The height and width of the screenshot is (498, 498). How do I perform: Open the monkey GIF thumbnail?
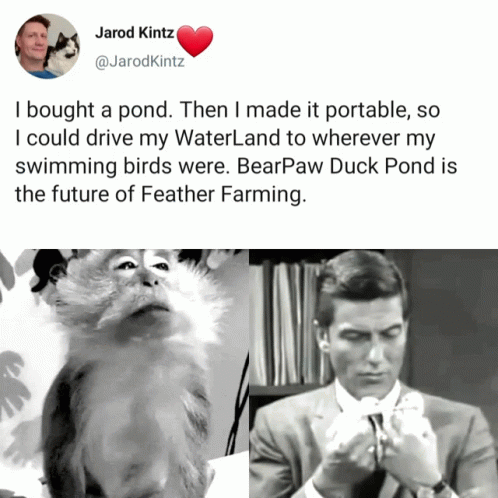[x=124, y=373]
